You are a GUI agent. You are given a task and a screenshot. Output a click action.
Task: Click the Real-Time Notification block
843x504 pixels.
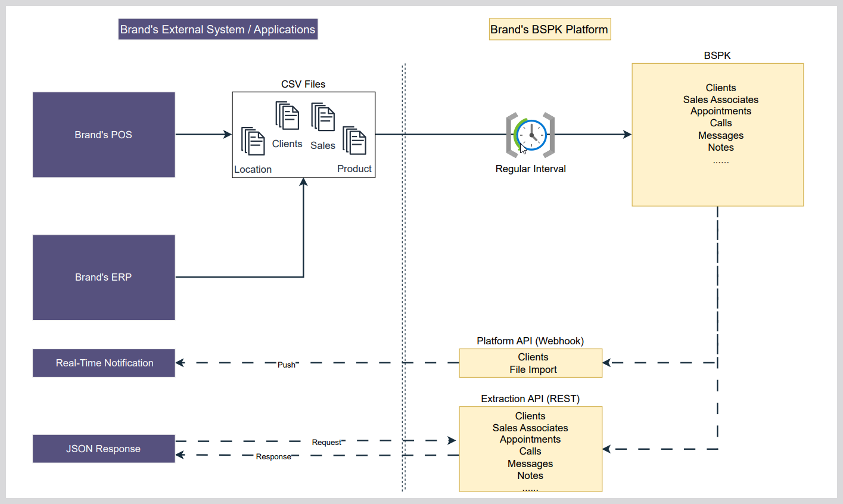[103, 363]
